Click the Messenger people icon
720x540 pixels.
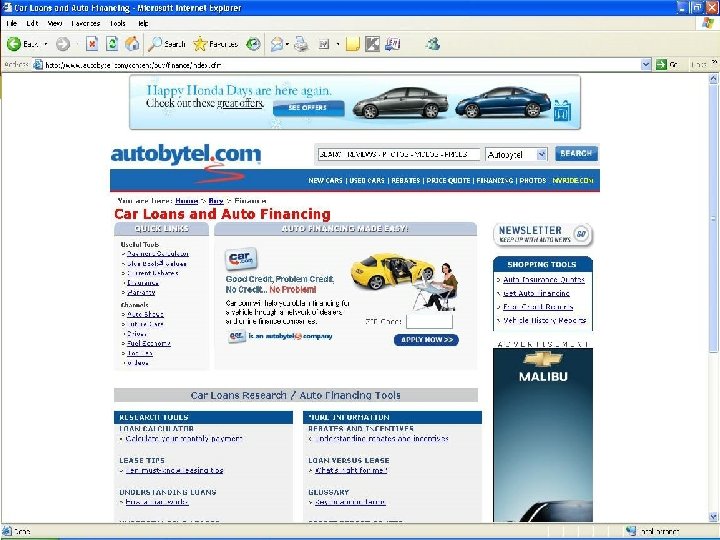tap(433, 44)
